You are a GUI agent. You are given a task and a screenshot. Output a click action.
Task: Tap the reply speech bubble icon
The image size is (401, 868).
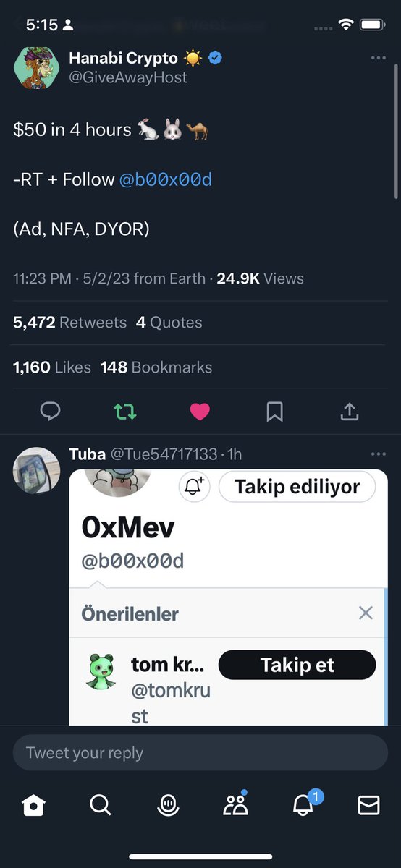[x=50, y=412]
